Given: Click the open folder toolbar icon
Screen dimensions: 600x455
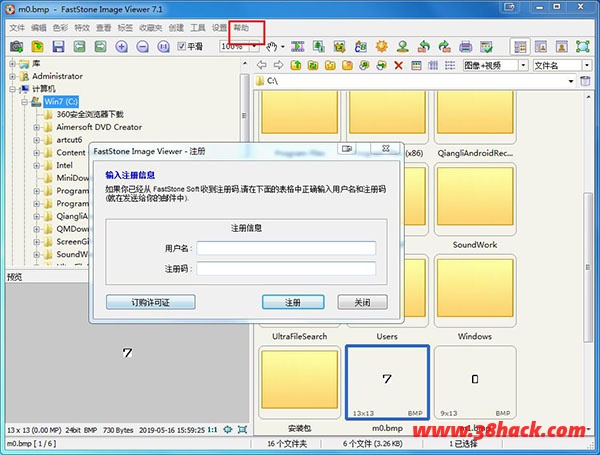Looking at the screenshot, I should click(x=37, y=47).
